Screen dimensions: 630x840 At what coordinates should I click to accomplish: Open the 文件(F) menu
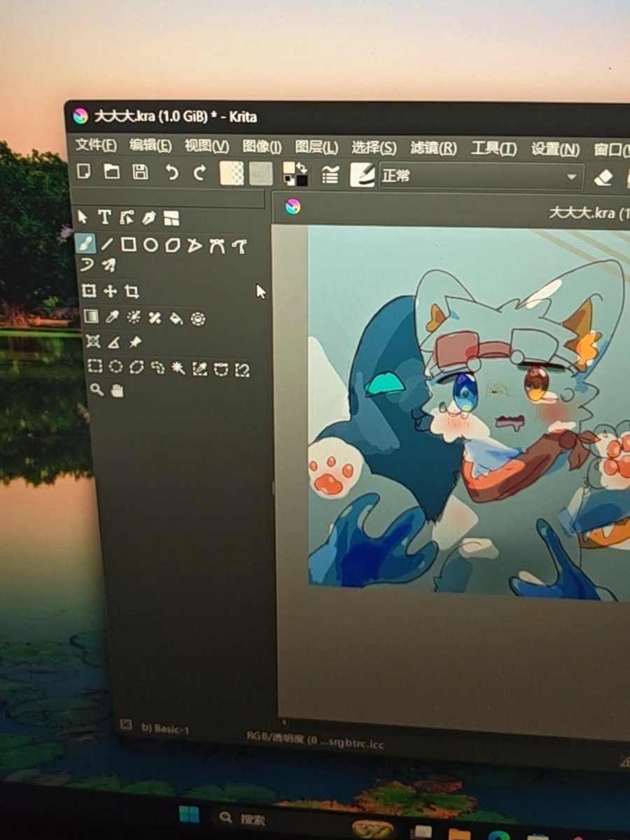click(x=96, y=145)
